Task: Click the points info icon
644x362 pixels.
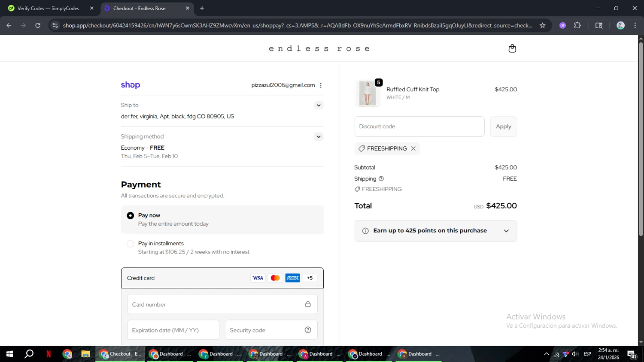Action: (365, 231)
